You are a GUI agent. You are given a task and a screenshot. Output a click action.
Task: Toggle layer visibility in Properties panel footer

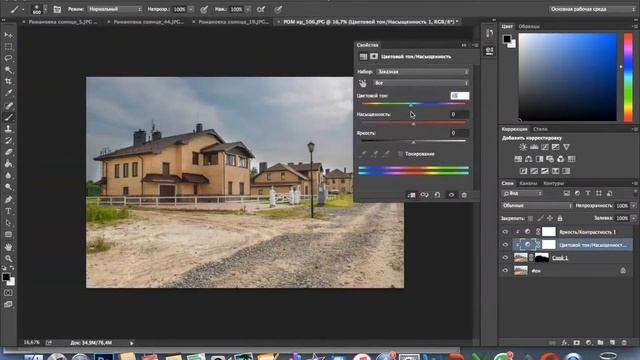pyautogui.click(x=451, y=195)
